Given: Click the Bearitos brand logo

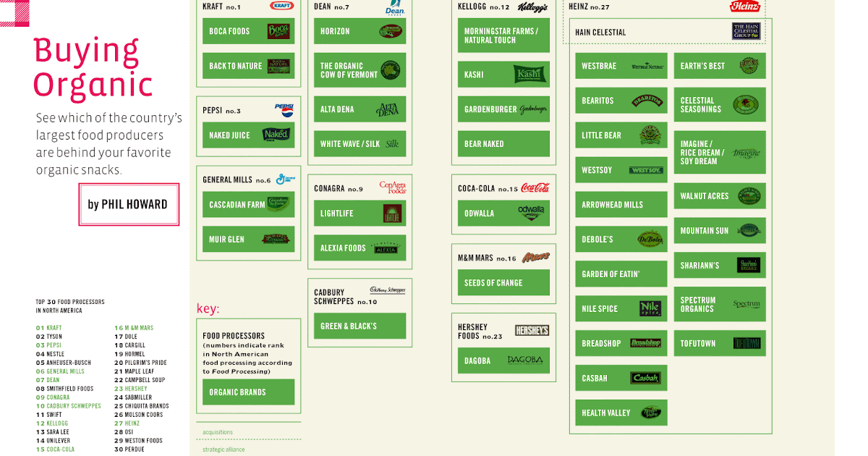Looking at the screenshot, I should point(647,101).
